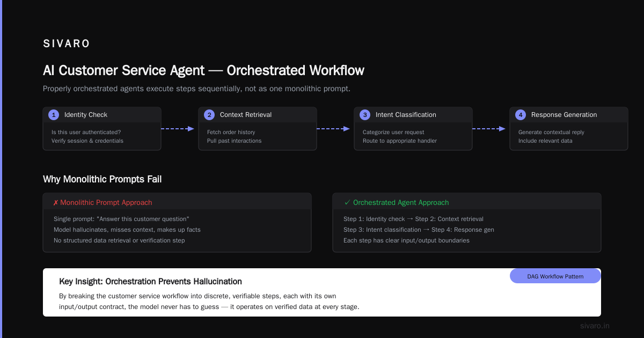Click 'Is this user authenticated?' text
This screenshot has height=338, width=644.
pyautogui.click(x=86, y=132)
